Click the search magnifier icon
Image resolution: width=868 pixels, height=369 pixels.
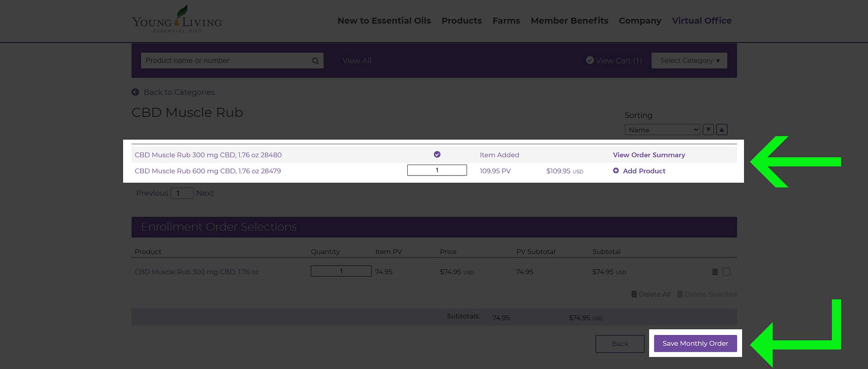pyautogui.click(x=315, y=61)
